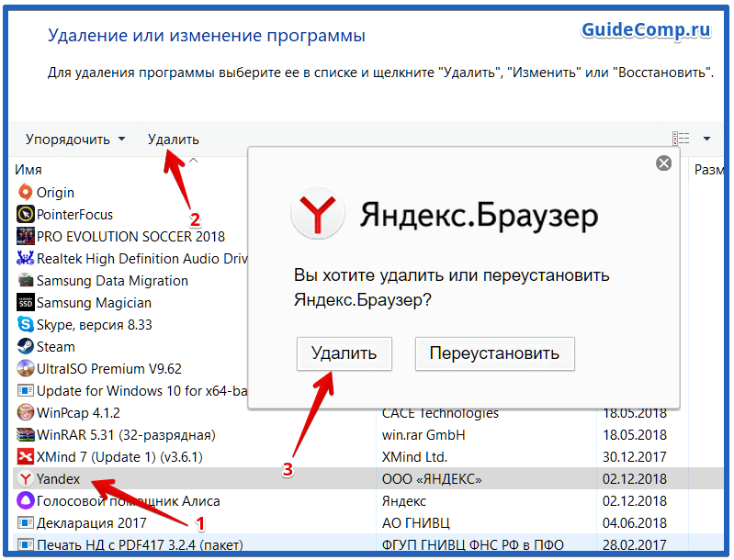The width and height of the screenshot is (734, 560).
Task: Open the Упорядочить dropdown menu
Action: [x=75, y=139]
